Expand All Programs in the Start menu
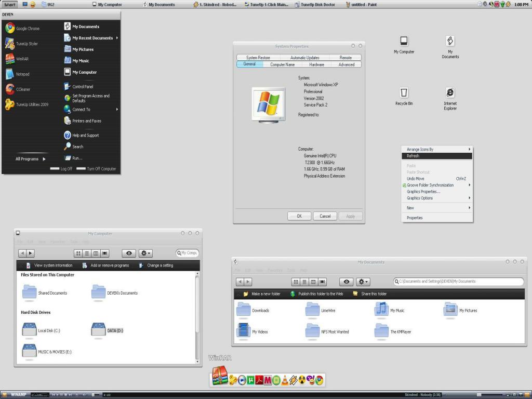 point(30,159)
